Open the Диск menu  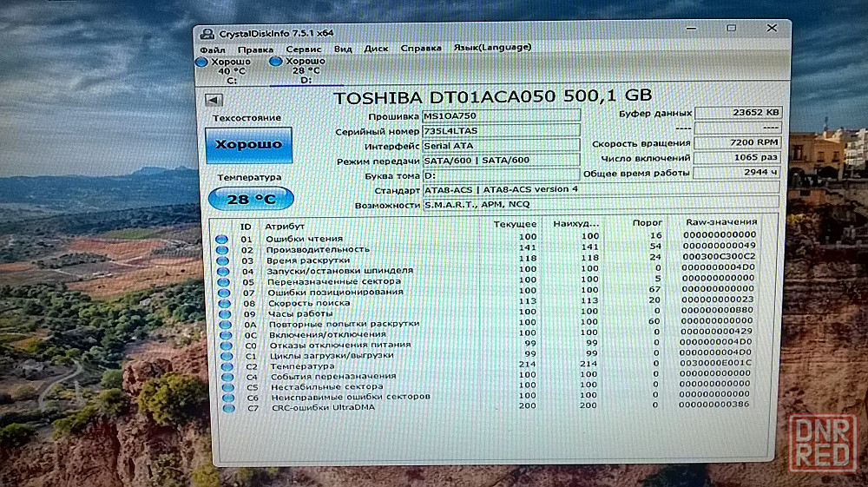376,49
